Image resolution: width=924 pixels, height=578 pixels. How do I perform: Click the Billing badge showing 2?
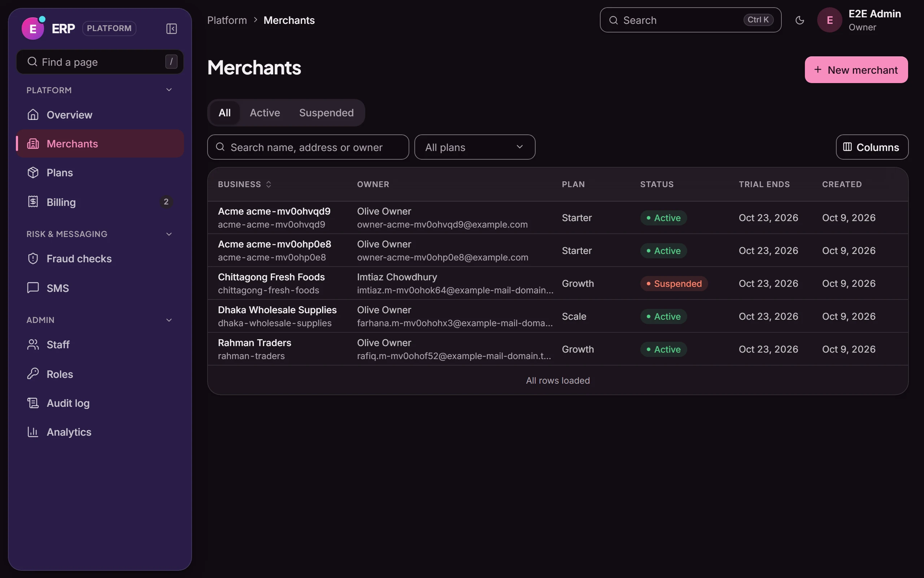pos(166,202)
